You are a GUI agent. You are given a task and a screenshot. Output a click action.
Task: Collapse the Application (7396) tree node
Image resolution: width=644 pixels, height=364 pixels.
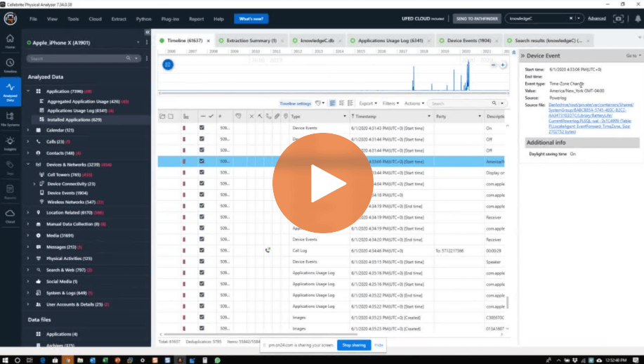(28, 91)
